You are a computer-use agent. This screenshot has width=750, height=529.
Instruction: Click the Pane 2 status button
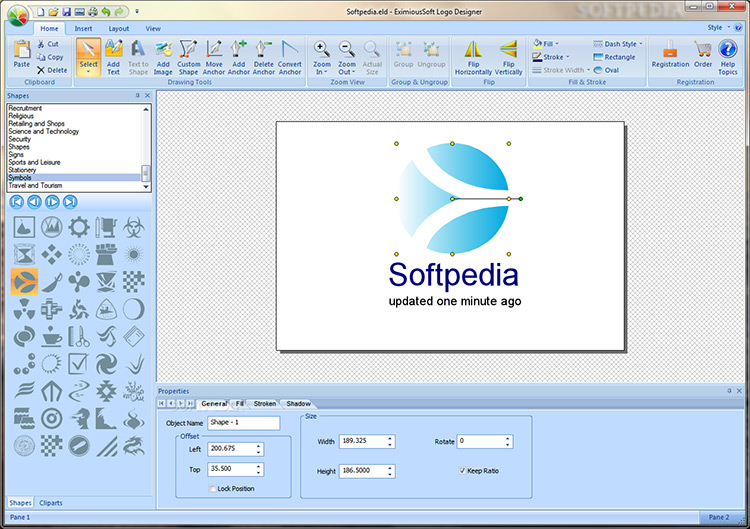718,517
